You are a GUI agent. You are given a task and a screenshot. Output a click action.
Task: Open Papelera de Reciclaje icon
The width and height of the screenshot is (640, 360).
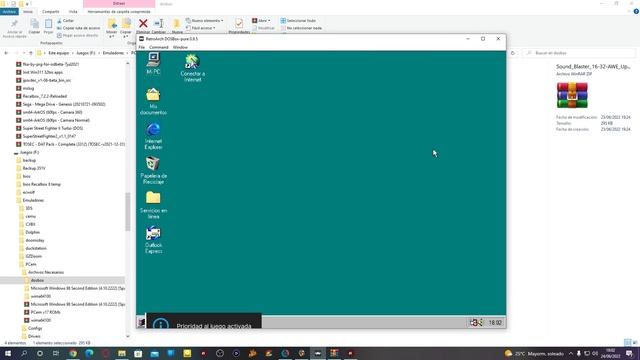153,171
